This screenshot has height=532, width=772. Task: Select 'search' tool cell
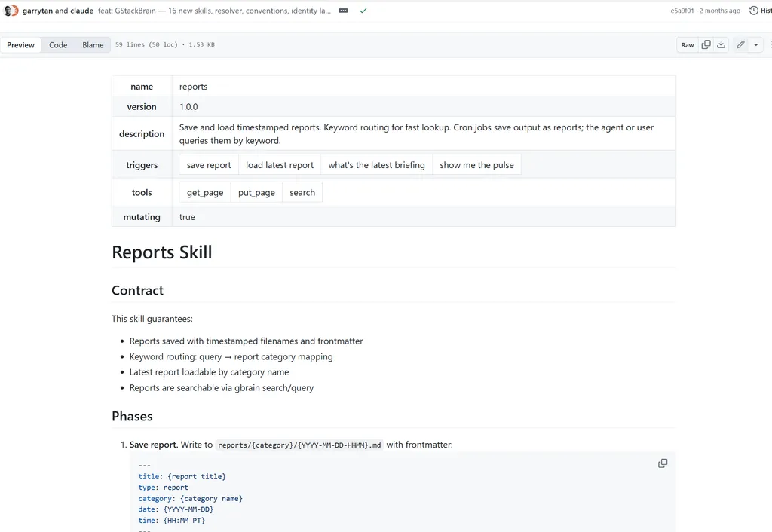[x=302, y=192]
